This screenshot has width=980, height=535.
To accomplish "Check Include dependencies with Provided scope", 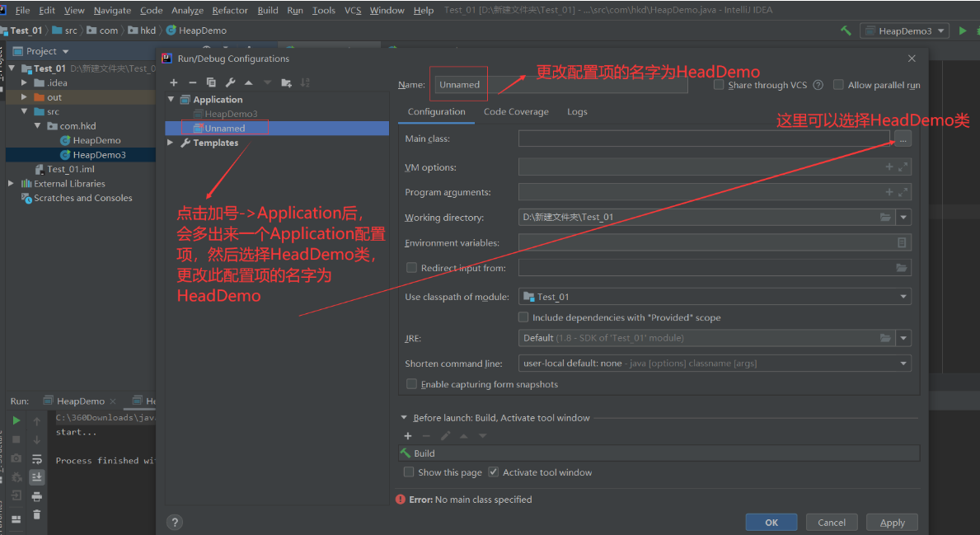I will (523, 317).
